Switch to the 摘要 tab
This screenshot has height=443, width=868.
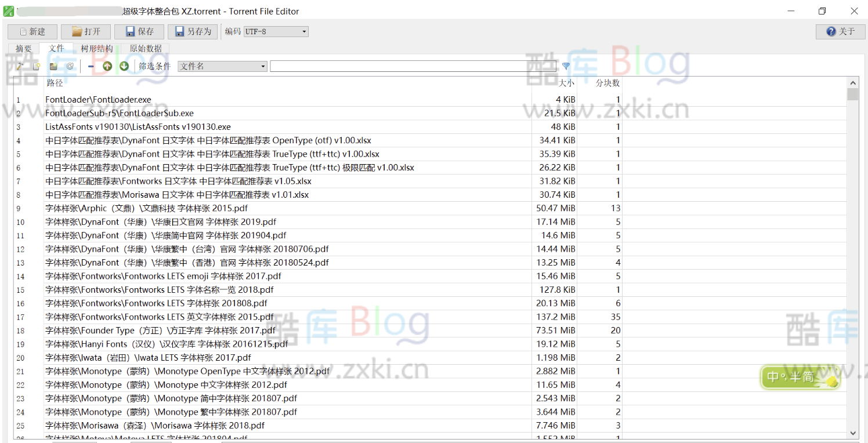tap(23, 49)
